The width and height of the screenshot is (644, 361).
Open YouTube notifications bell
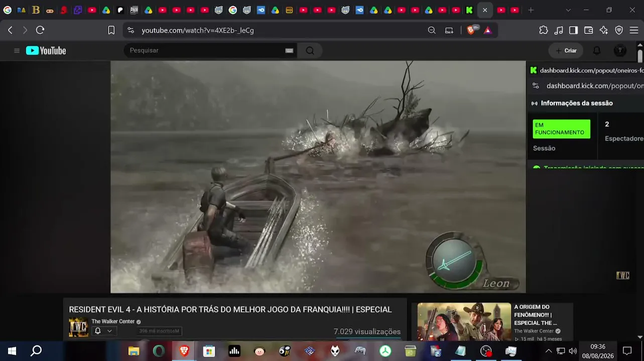pyautogui.click(x=597, y=51)
